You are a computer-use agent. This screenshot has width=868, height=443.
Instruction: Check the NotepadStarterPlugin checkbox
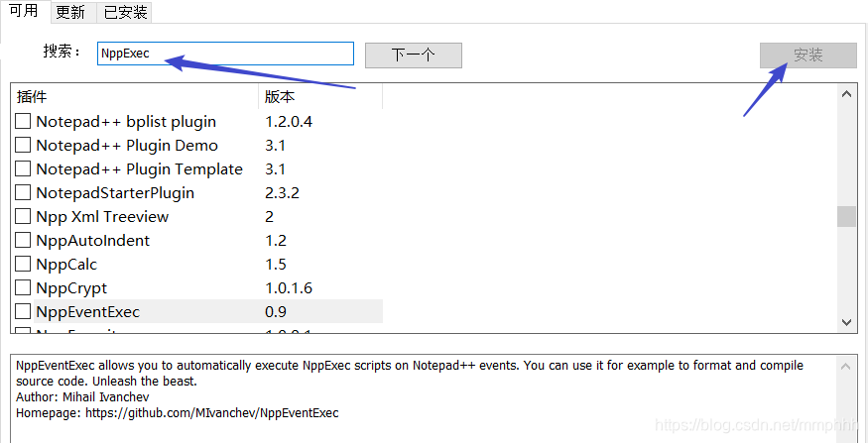23,192
